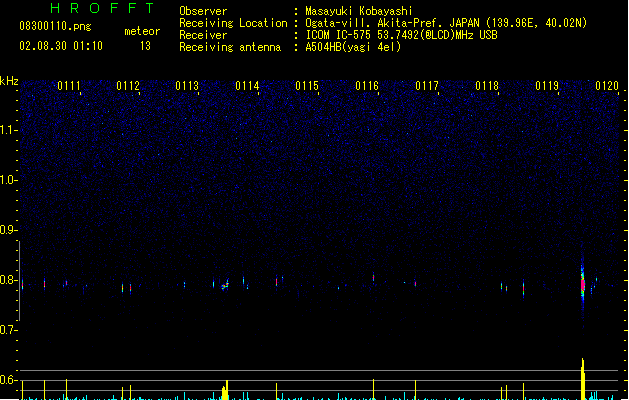629x400 pixels.
Task: Select the filename 08300110.png
Action: pos(55,26)
